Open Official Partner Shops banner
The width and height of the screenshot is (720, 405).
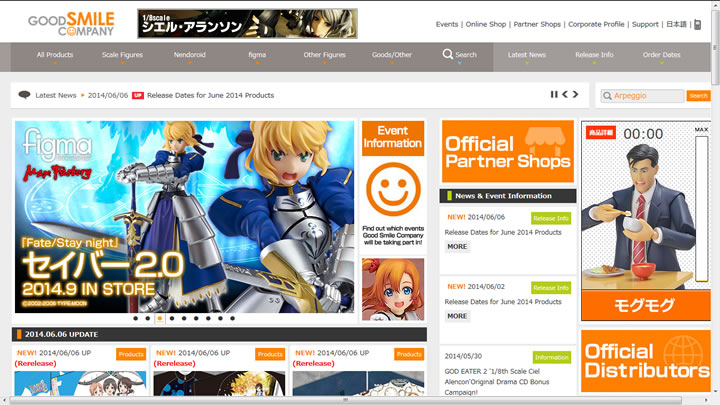pyautogui.click(x=508, y=152)
